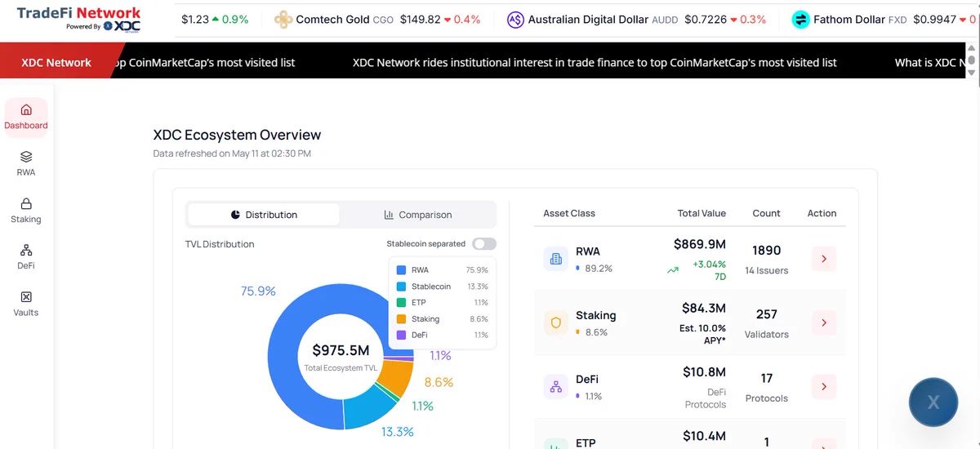
Task: Click the TradeFi Network logo
Action: pos(78,19)
